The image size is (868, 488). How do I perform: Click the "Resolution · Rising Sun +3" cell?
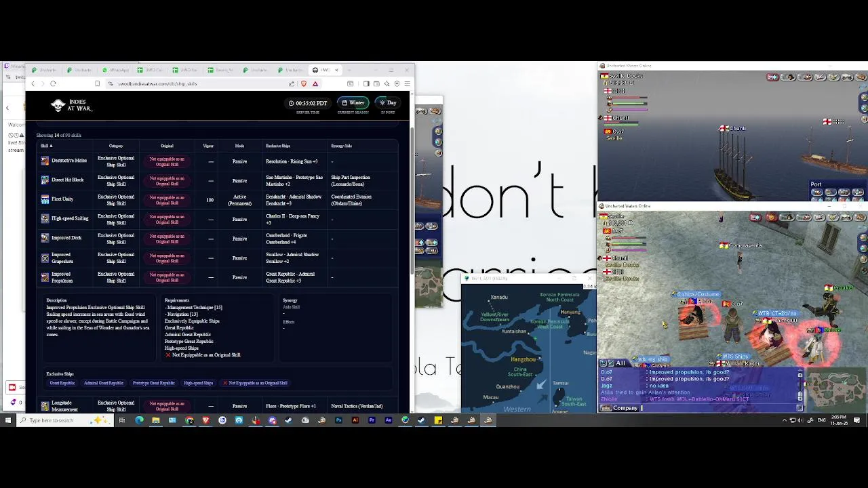click(292, 161)
